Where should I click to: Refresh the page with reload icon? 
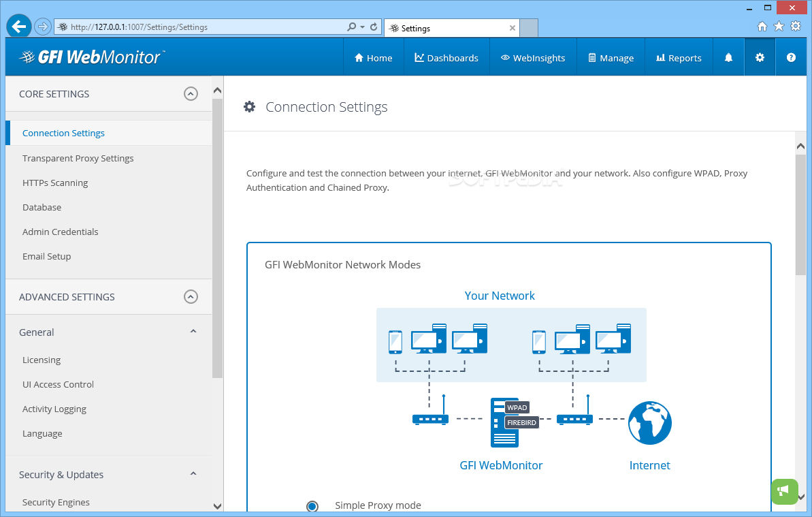tap(374, 27)
